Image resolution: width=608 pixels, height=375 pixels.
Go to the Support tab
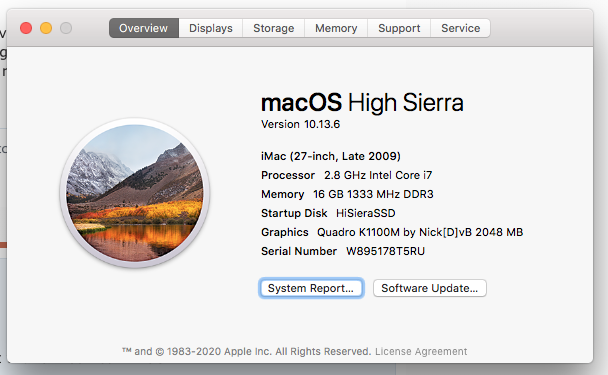pyautogui.click(x=399, y=28)
